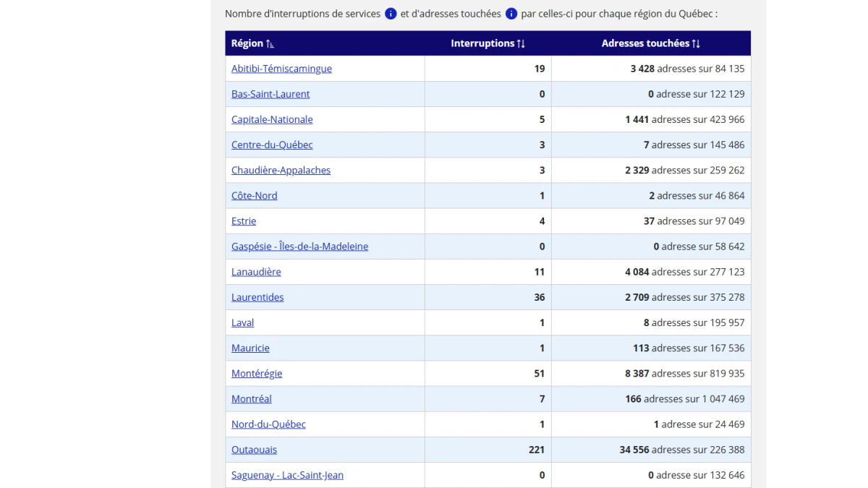Select '0 adresse sur 122 129' cell
This screenshot has width=868, height=488.
pyautogui.click(x=651, y=94)
